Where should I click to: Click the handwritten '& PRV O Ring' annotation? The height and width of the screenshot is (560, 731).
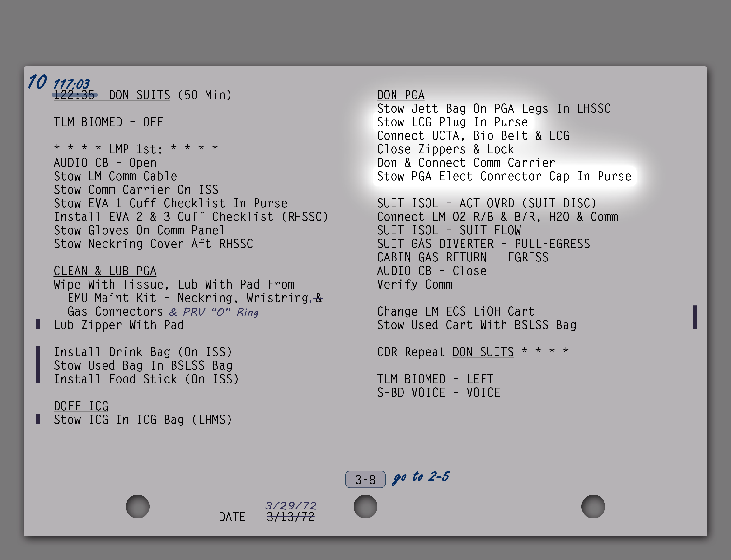tap(213, 312)
